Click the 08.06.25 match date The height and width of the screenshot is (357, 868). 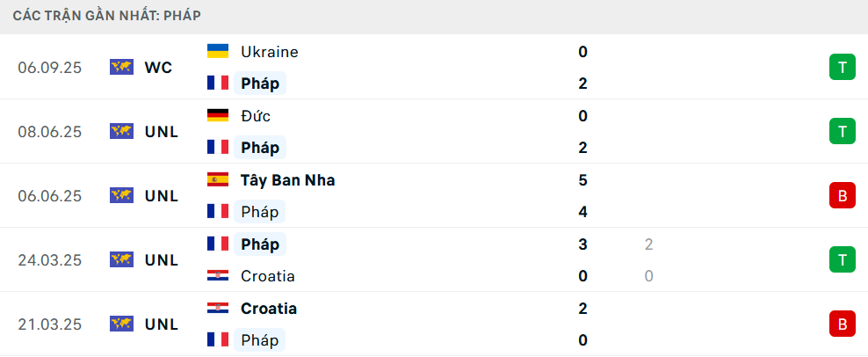[49, 131]
